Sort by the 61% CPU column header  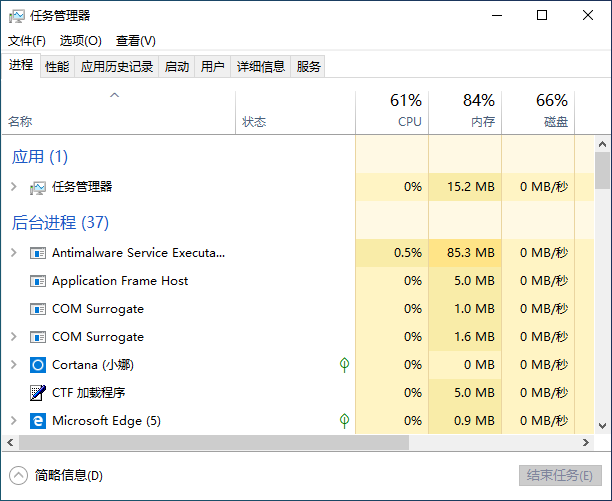tap(392, 113)
